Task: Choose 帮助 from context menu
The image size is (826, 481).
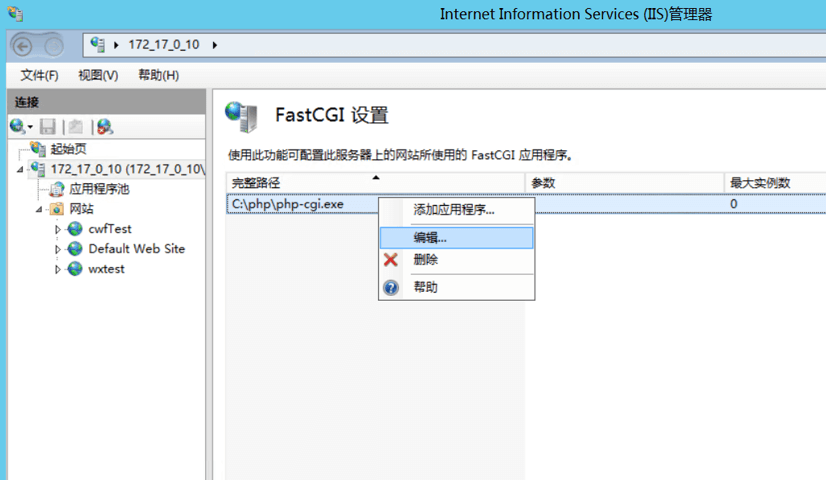Action: (x=456, y=288)
